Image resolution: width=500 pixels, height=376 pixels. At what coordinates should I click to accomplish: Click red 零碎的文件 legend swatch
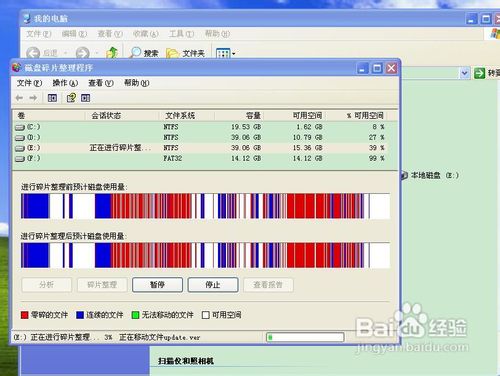pos(24,315)
